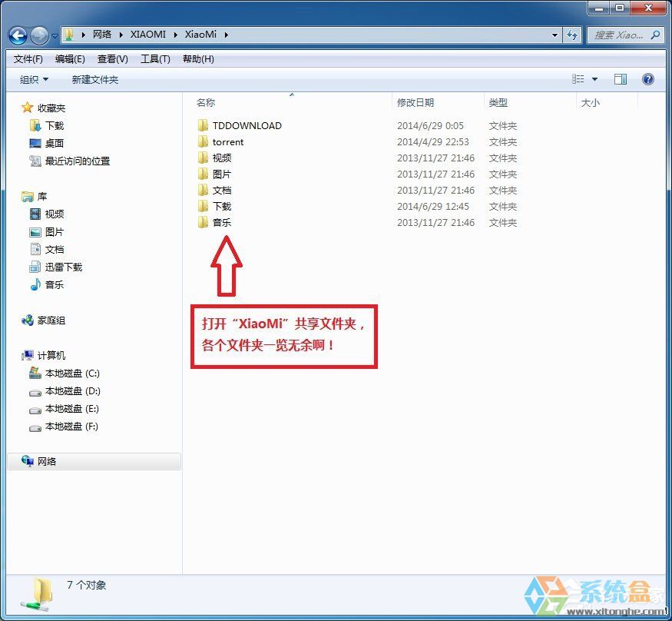The height and width of the screenshot is (621, 672).
Task: Click date 2014/6/29 0:05
Action: point(430,125)
